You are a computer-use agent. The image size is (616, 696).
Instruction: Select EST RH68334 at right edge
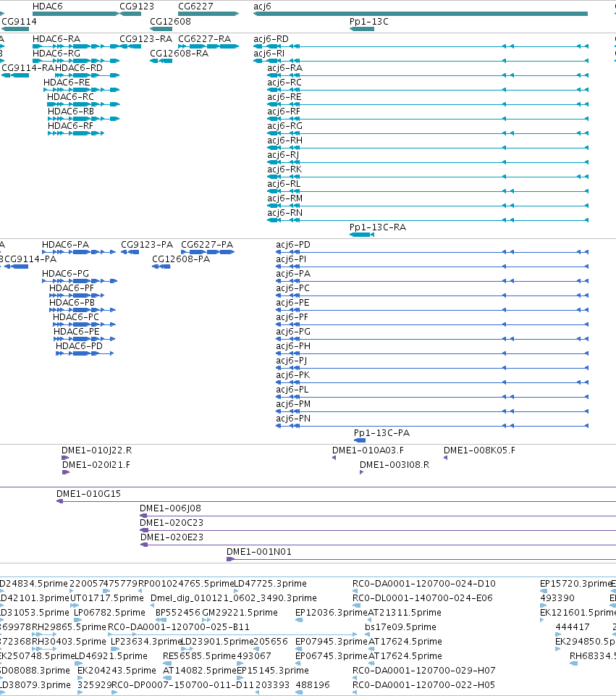593,656
